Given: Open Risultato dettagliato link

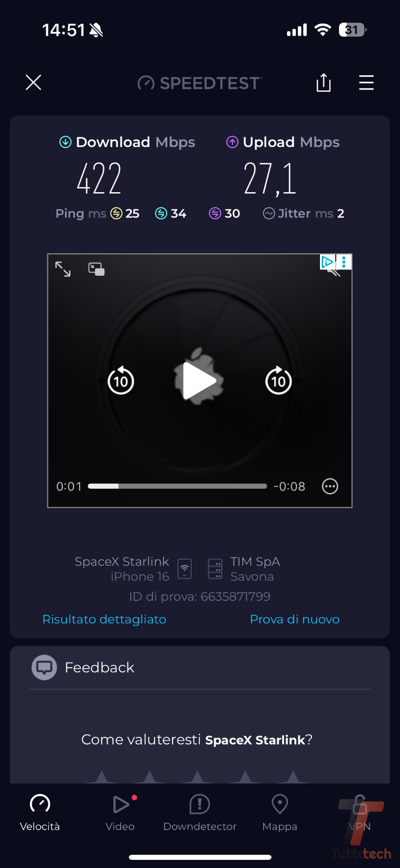Looking at the screenshot, I should point(104,619).
